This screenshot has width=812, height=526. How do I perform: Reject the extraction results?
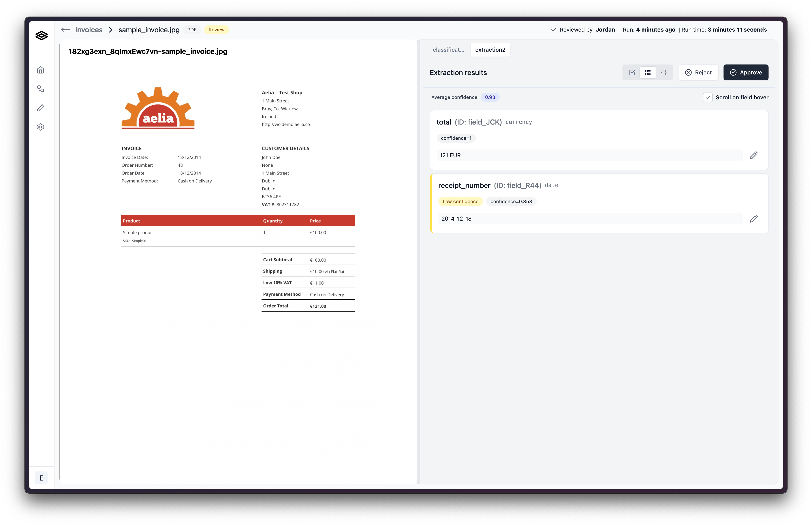point(698,72)
